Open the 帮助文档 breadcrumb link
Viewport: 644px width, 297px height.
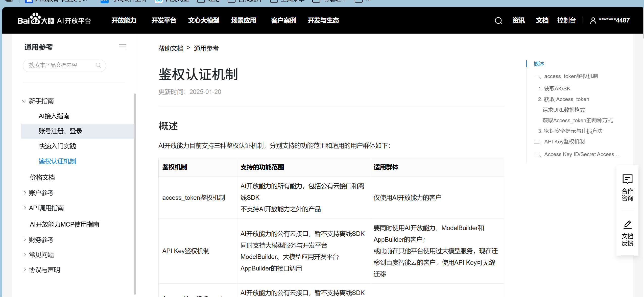171,48
